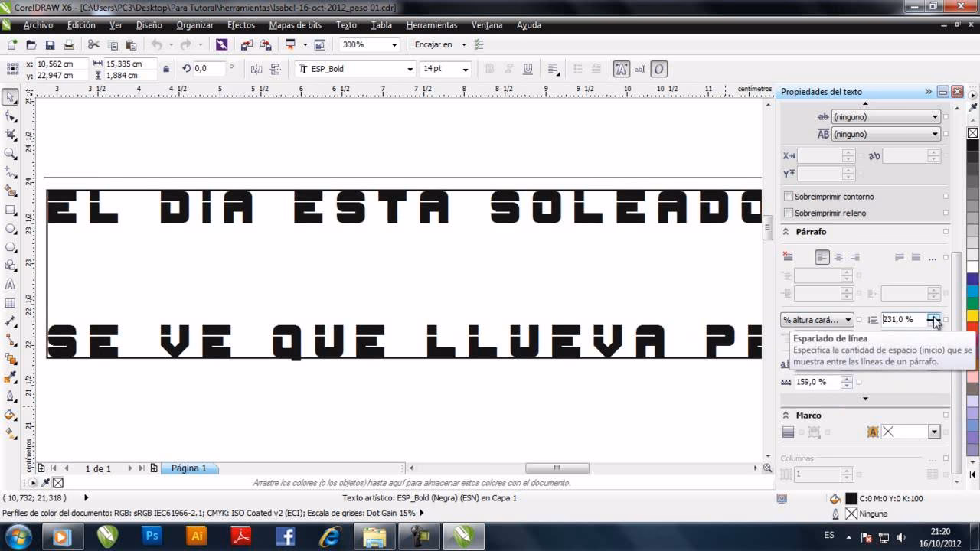Image resolution: width=980 pixels, height=551 pixels.
Task: Open the font list showing ESP_Bold
Action: (408, 69)
